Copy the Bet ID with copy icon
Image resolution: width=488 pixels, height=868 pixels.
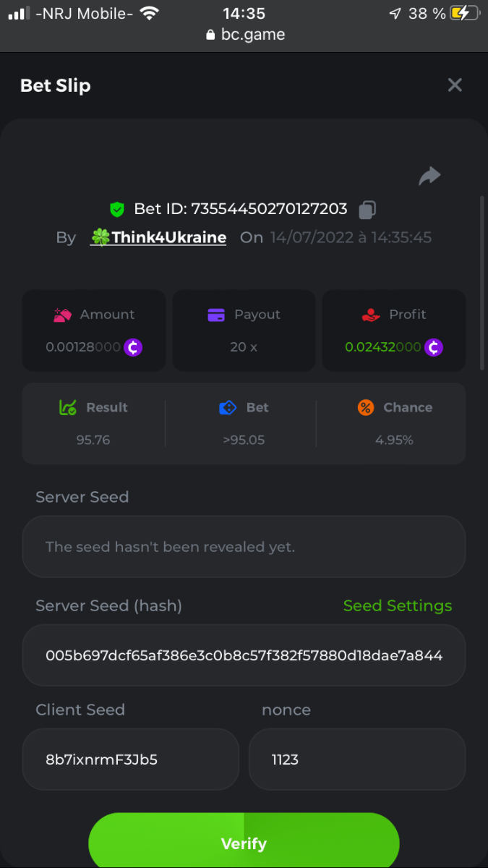367,210
